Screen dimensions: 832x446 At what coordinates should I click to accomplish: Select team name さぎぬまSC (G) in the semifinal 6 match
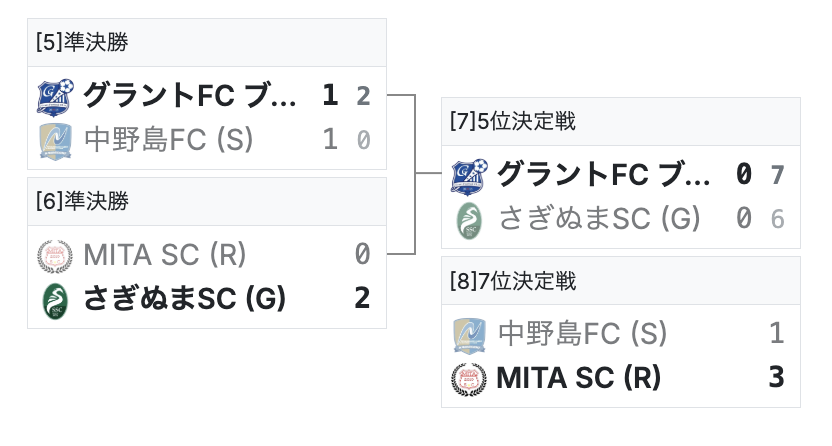pyautogui.click(x=184, y=299)
